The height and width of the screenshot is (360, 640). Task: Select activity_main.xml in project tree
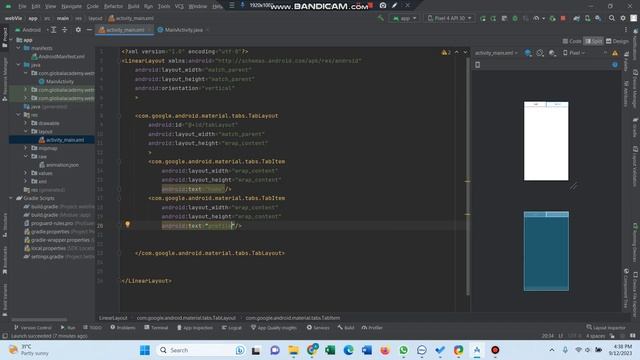tap(61, 140)
